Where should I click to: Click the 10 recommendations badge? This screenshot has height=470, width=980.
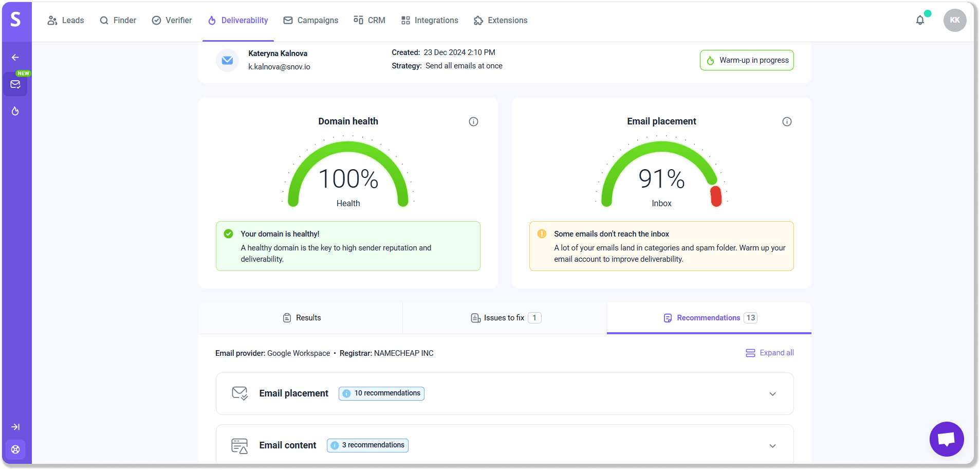(x=381, y=393)
